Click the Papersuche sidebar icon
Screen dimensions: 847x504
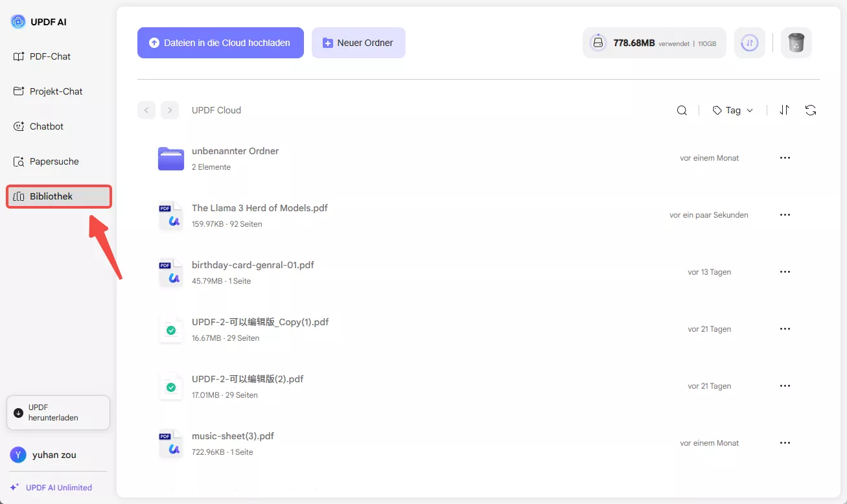click(x=19, y=161)
